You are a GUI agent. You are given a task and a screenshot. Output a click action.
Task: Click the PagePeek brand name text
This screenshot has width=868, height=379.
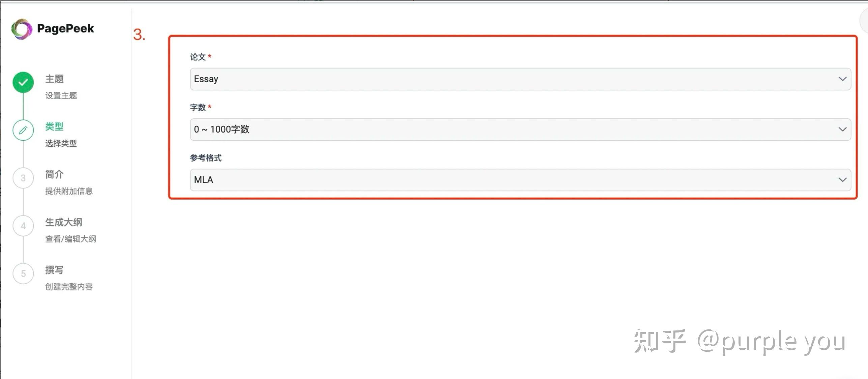tap(65, 29)
